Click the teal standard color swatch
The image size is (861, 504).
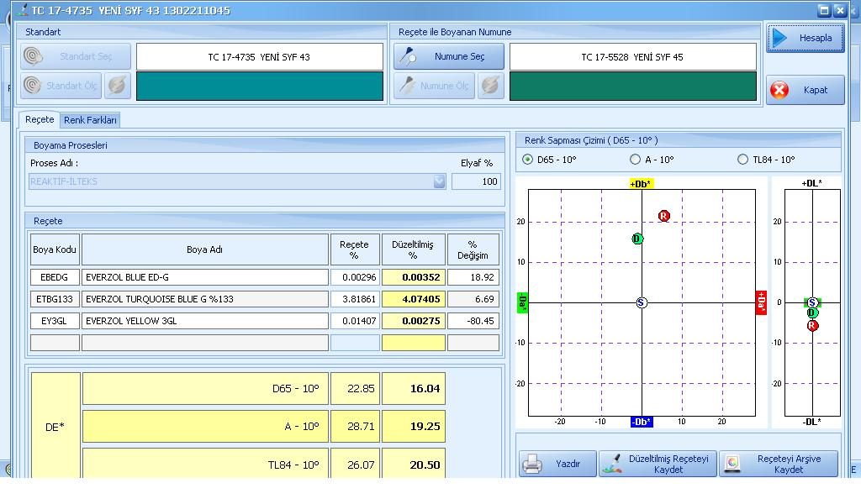point(259,86)
